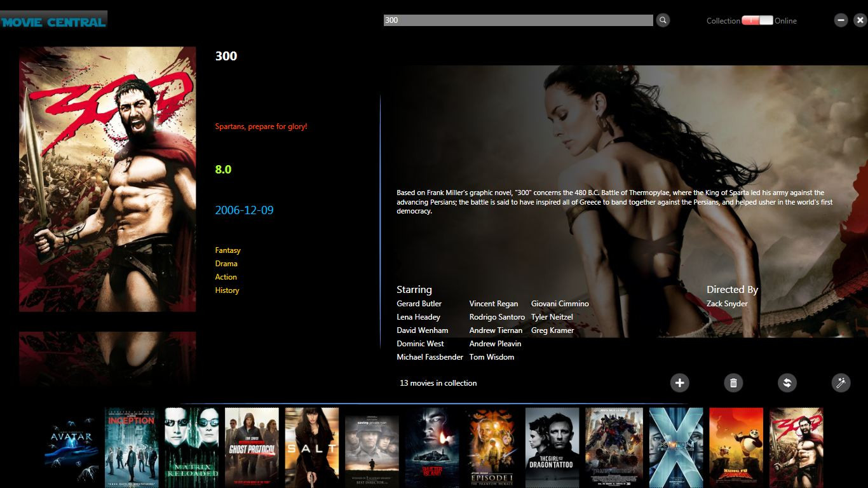The image size is (868, 488).
Task: Click actor name Andrew Tiernan
Action: (496, 330)
